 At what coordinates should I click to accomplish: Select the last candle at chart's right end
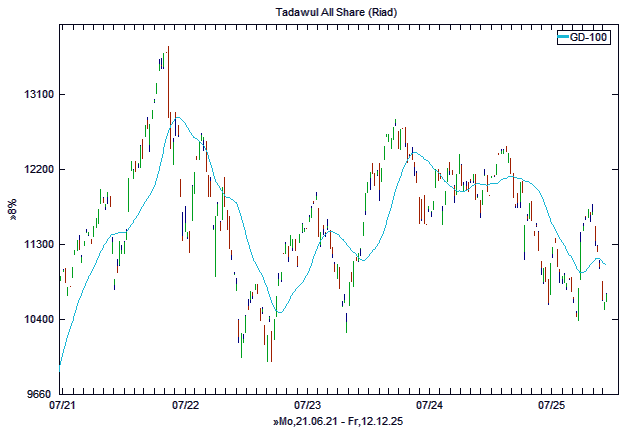pos(606,298)
